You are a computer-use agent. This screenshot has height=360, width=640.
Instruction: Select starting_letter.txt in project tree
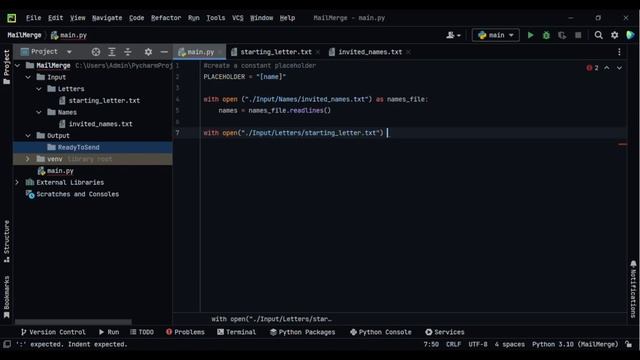click(x=99, y=100)
